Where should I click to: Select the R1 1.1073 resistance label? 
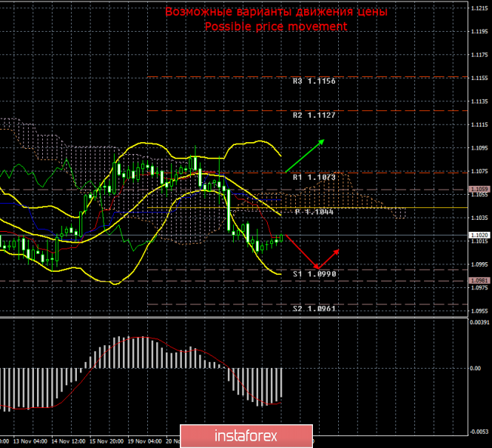coord(314,178)
